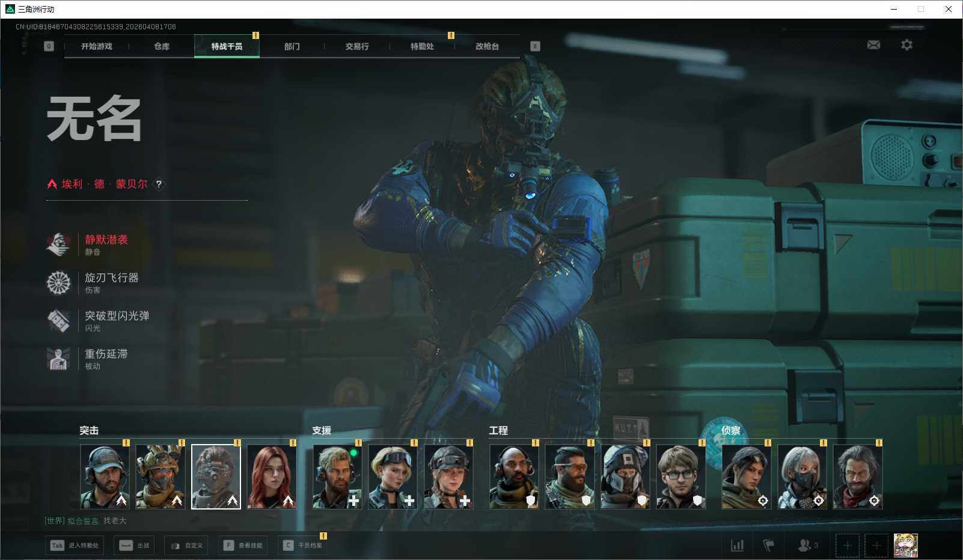Select the dark-haired 侦察 woman operator

pyautogui.click(x=747, y=477)
